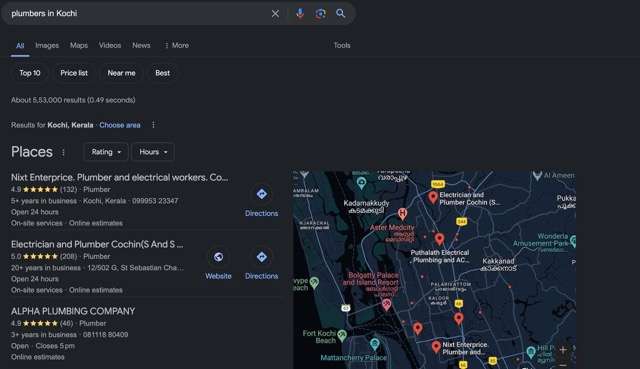
Task: Switch to the Images tab
Action: 47,45
